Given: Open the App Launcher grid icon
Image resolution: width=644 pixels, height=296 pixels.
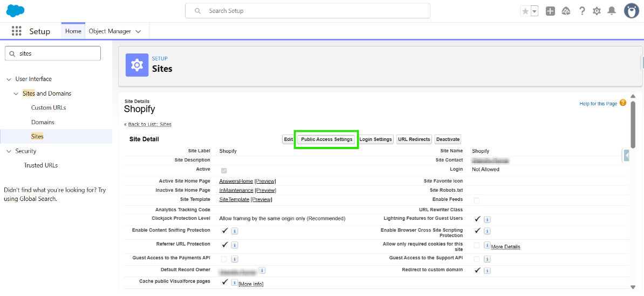Looking at the screenshot, I should 16,31.
